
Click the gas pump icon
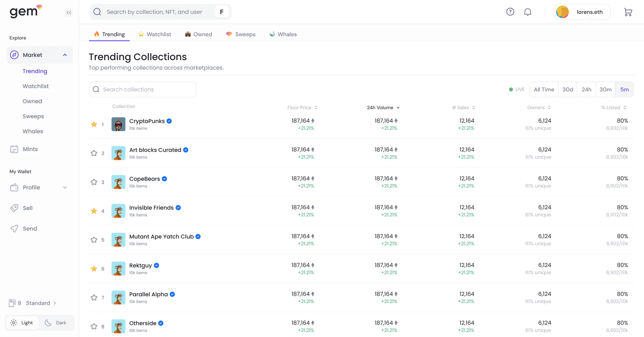pos(12,303)
